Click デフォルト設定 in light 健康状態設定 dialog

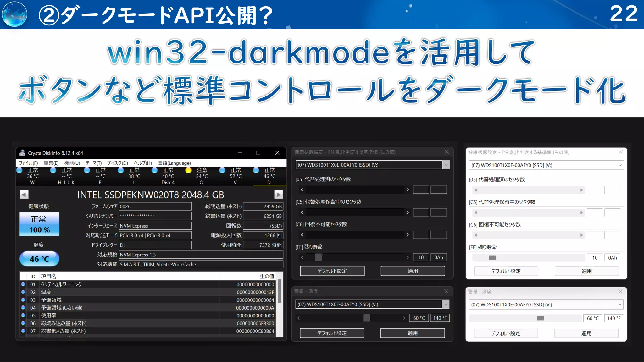point(506,271)
